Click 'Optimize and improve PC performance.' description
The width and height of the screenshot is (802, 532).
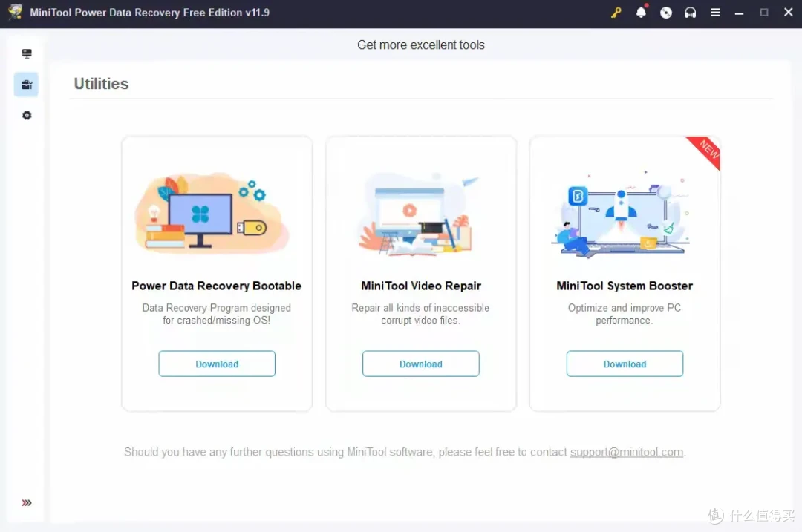pyautogui.click(x=625, y=314)
